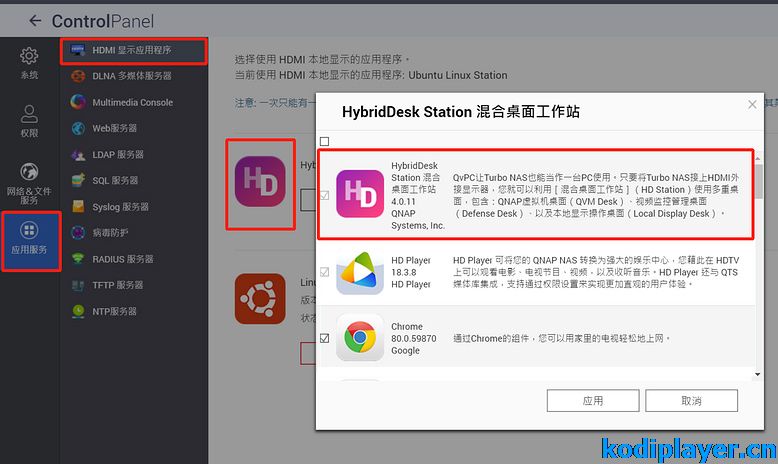Click the RADIUS server wifi icon
The image size is (778, 464).
coord(78,259)
